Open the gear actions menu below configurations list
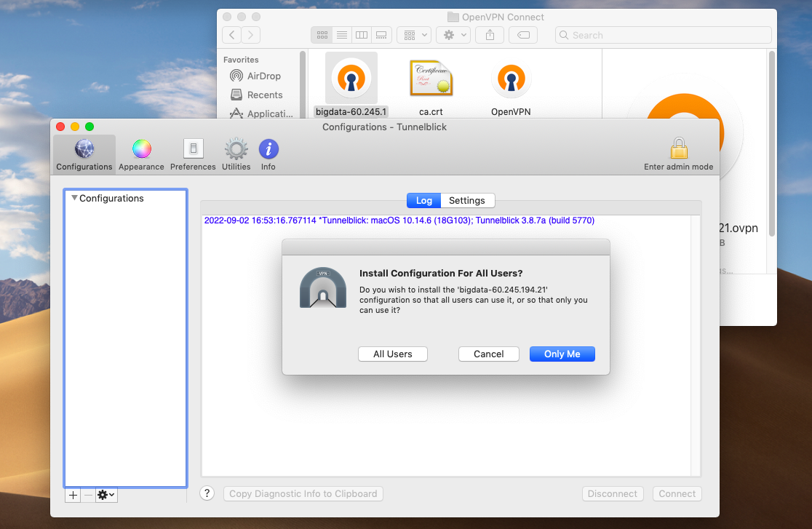The height and width of the screenshot is (529, 812). (x=106, y=496)
